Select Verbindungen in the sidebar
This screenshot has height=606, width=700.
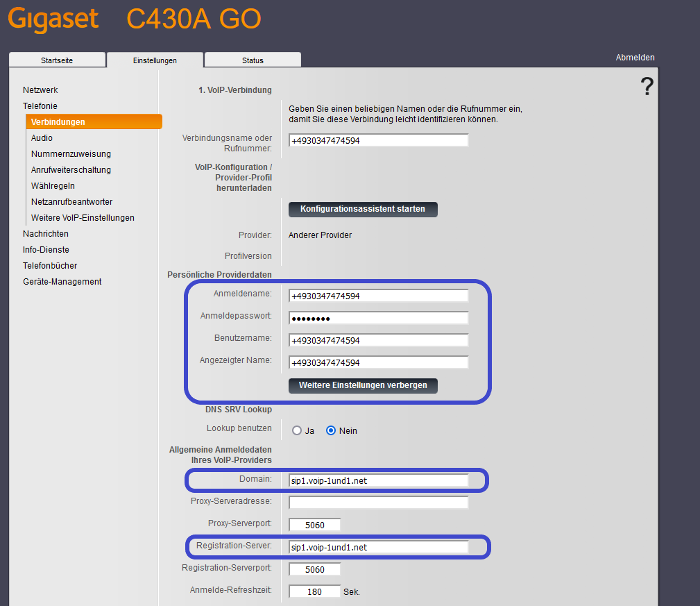(x=94, y=122)
